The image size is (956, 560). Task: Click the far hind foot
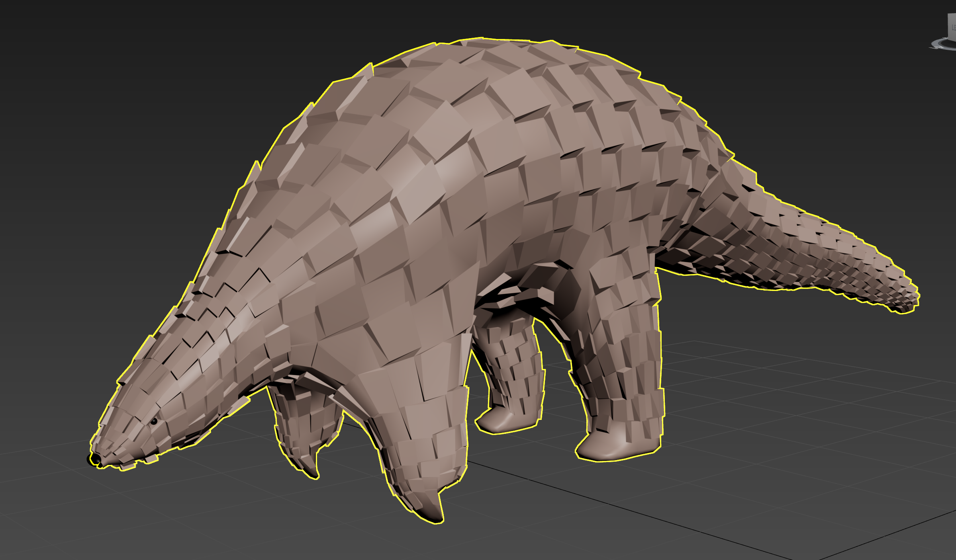500,423
